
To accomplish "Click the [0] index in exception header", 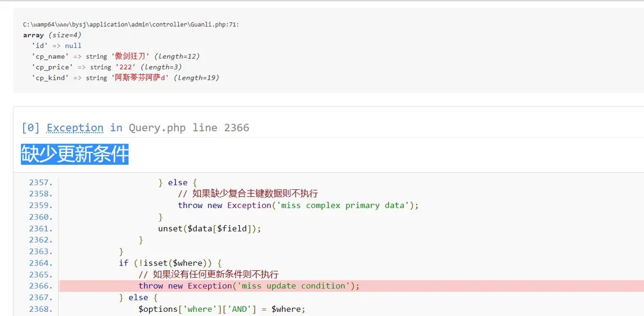I will coord(30,128).
